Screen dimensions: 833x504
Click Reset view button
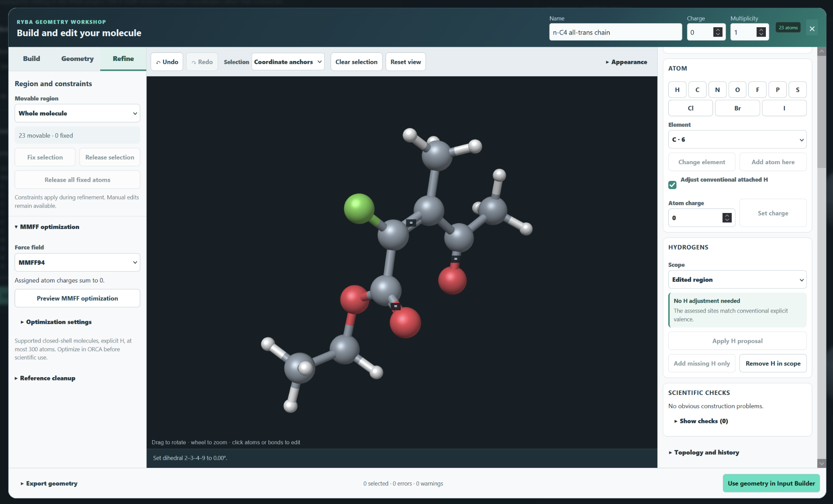coord(406,62)
